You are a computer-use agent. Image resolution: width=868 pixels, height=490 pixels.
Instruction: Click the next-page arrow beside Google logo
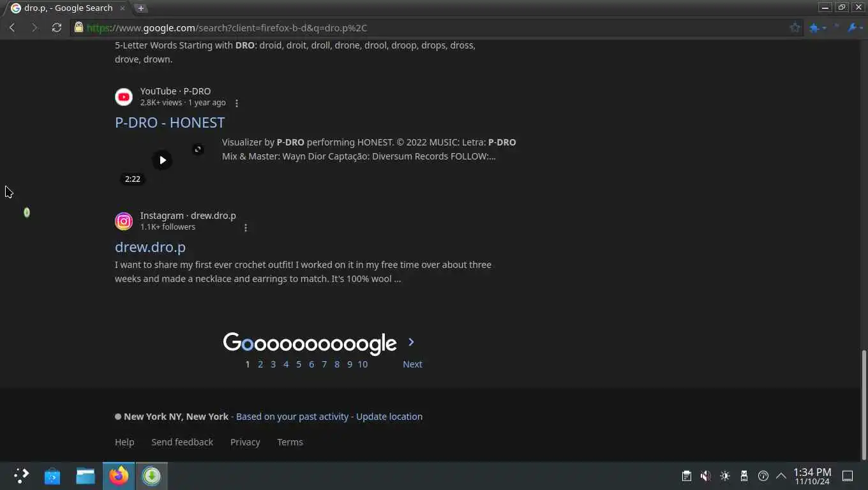411,342
